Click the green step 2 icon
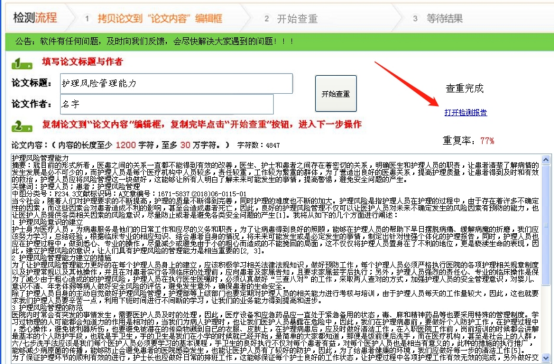Viewport: 554px width, 364px height. pyautogui.click(x=22, y=126)
